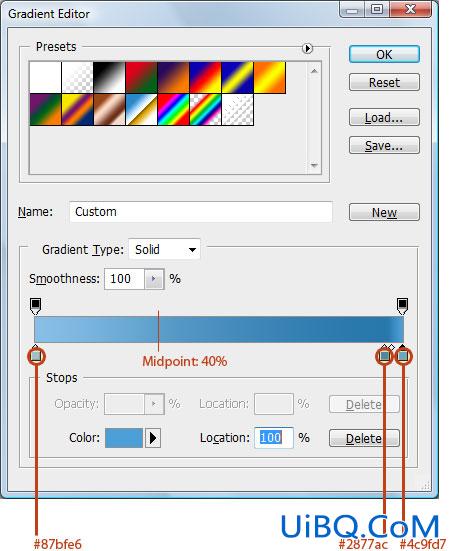Pick the red to green gradient preset
The image size is (450, 551).
pyautogui.click(x=141, y=78)
